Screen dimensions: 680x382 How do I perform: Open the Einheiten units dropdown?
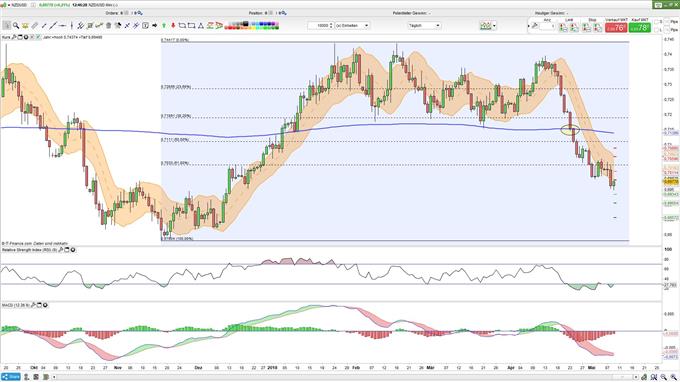352,26
